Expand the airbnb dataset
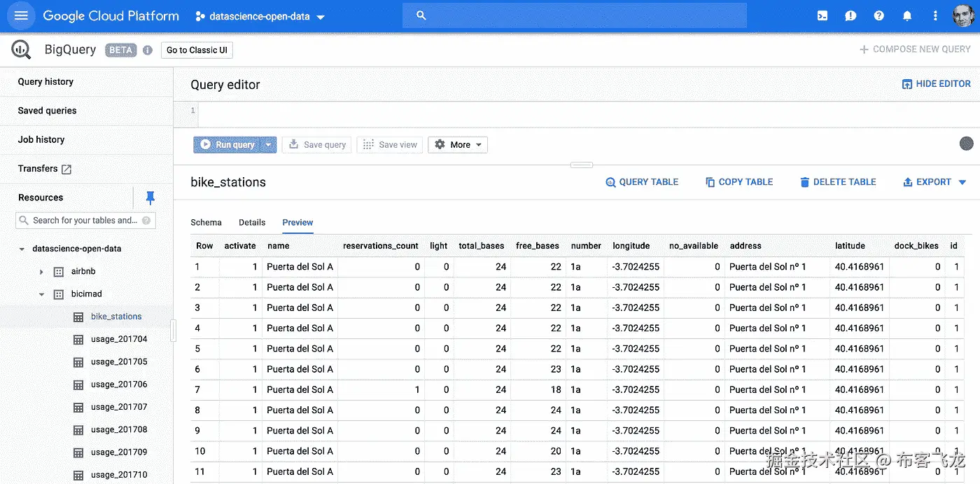Screen dimensions: 980x484 (41, 272)
